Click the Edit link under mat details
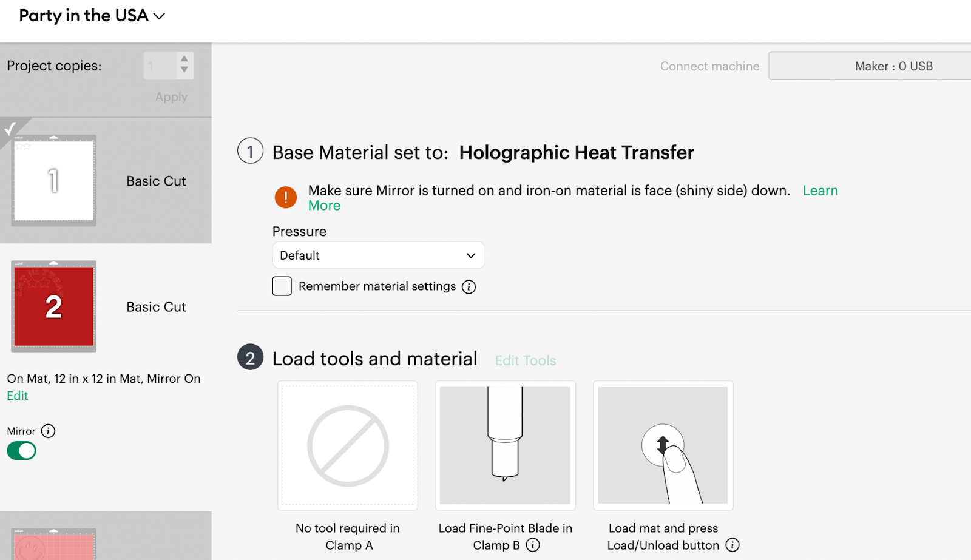The height and width of the screenshot is (560, 971). click(18, 396)
